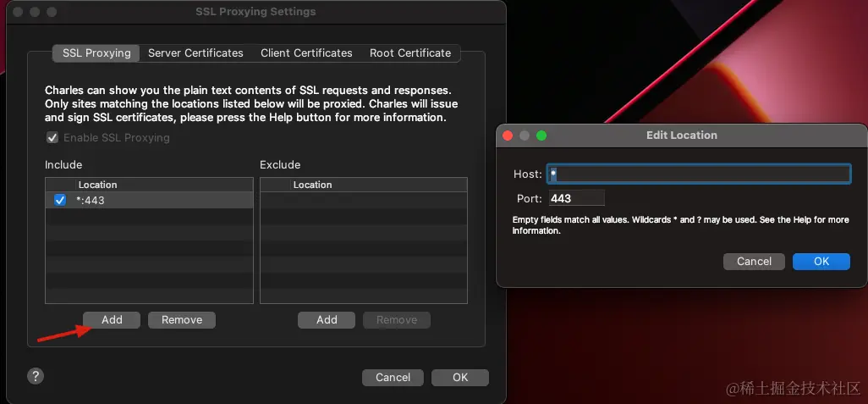Uncheck the *:443 location checkbox
The width and height of the screenshot is (868, 404).
point(60,200)
